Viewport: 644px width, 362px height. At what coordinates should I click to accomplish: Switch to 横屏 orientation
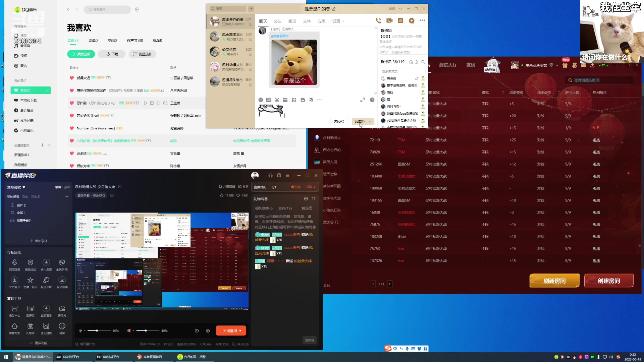coord(58,187)
